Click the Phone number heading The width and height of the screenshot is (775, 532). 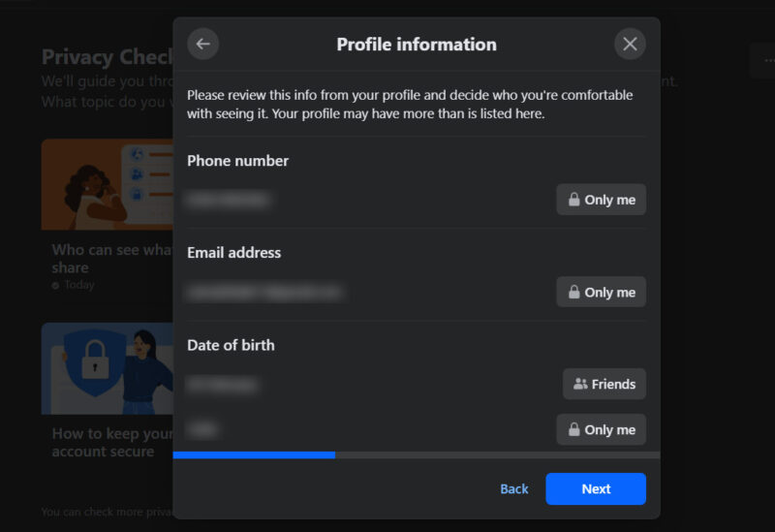pyautogui.click(x=237, y=161)
